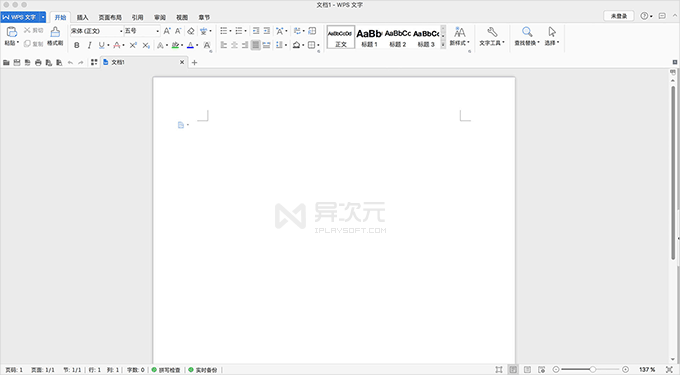This screenshot has height=375, width=680.
Task: Expand the Paste options arrow
Action: (x=18, y=42)
